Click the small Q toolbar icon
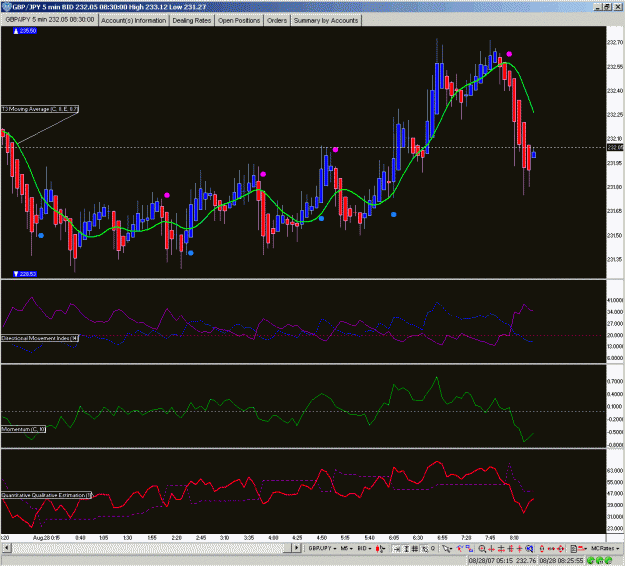The width and height of the screenshot is (625, 566). pos(433,548)
